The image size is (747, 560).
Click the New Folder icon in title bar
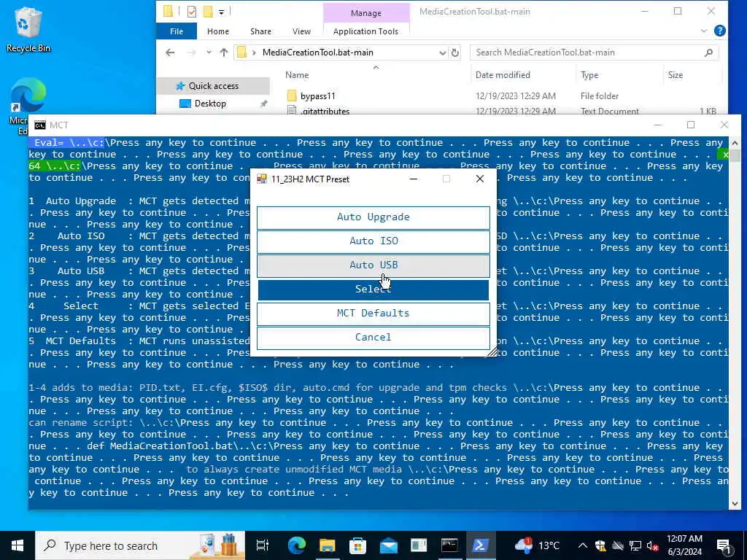[208, 12]
